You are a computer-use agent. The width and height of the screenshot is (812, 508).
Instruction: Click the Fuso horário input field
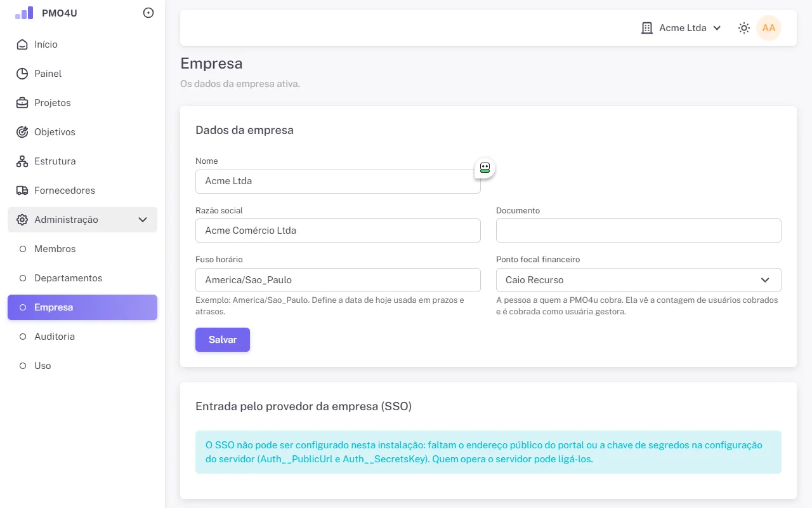(338, 280)
